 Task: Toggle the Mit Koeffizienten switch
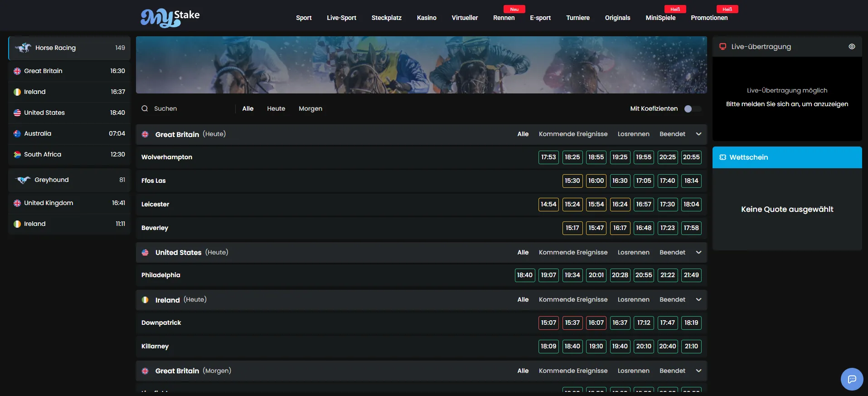point(693,109)
